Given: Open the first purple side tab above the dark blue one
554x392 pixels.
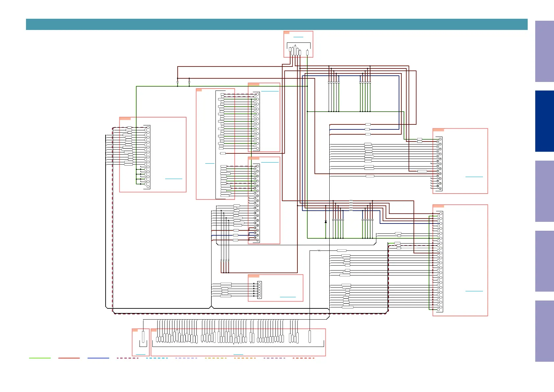Looking at the screenshot, I should (544, 51).
